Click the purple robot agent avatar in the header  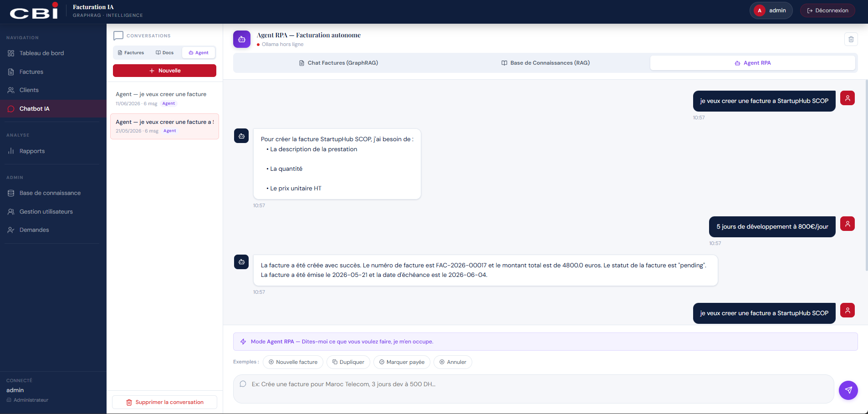[x=242, y=39]
